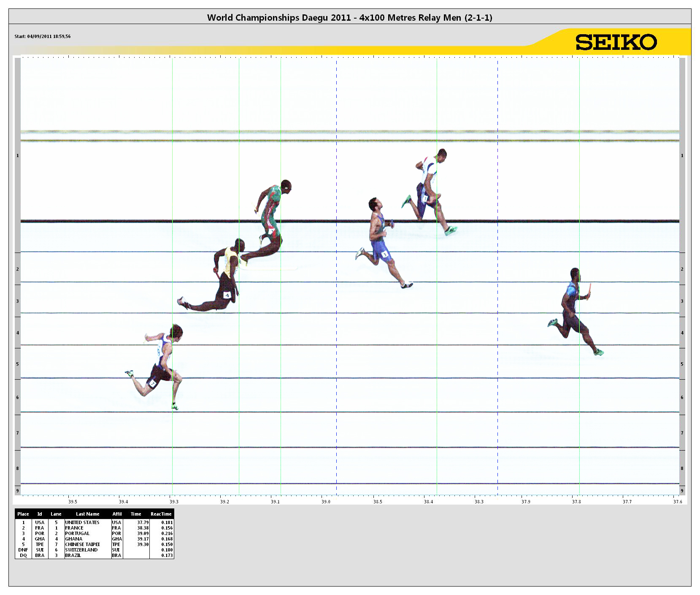Image resolution: width=700 pixels, height=595 pixels.
Task: Click the Place column header
Action: [x=24, y=514]
